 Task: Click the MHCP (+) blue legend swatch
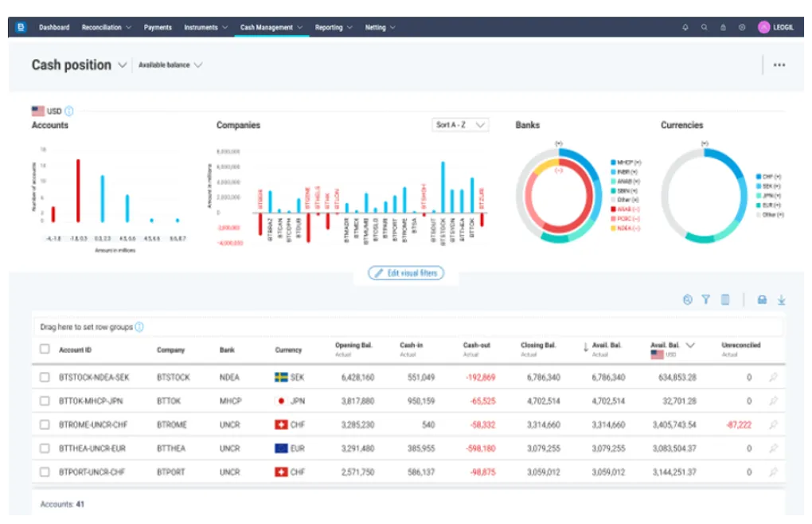click(613, 162)
